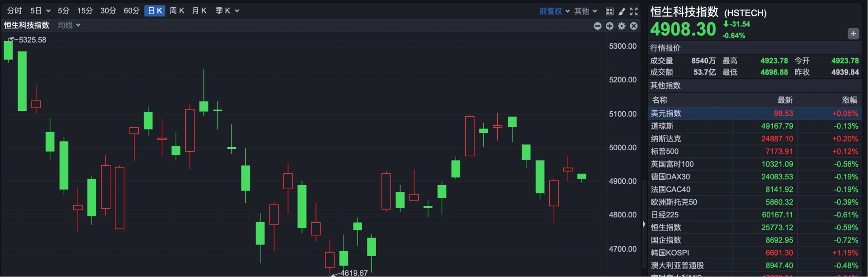Open the 其他 dropdown menu
This screenshot has height=277, width=868.
pyautogui.click(x=585, y=11)
